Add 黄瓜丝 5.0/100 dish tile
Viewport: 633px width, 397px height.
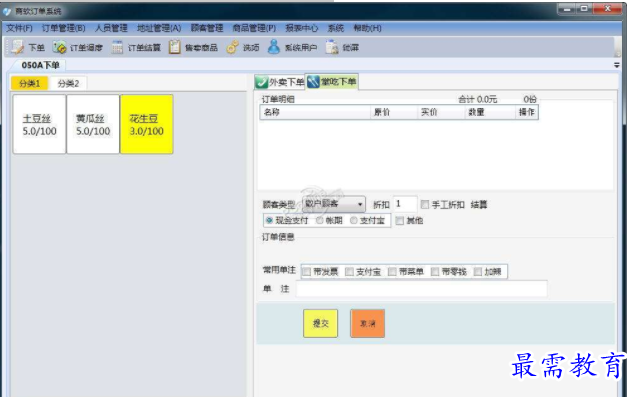[93, 124]
